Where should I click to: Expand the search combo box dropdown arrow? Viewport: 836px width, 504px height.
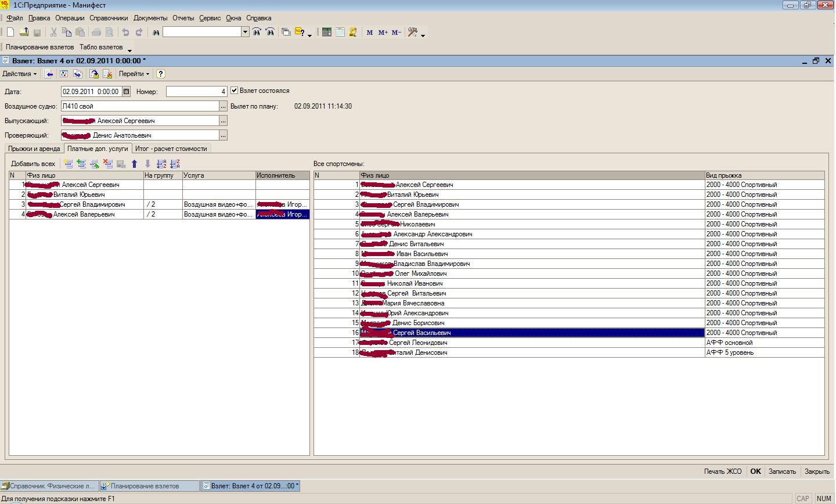click(x=245, y=33)
